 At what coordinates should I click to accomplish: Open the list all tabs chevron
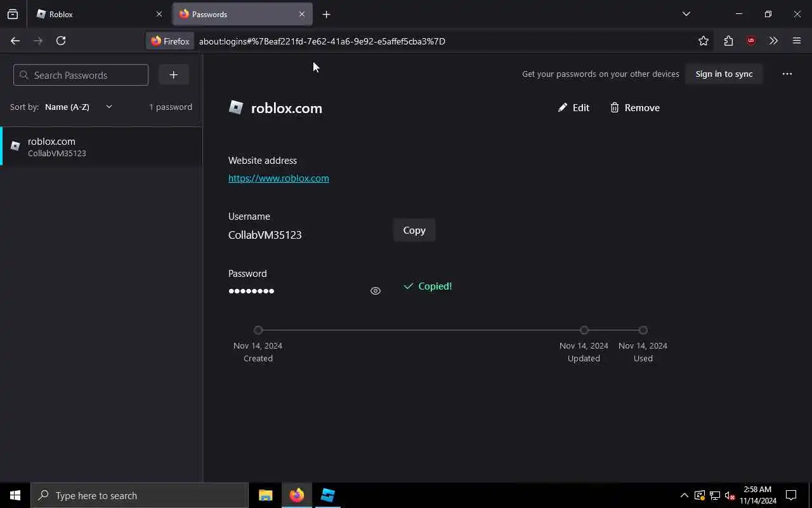pyautogui.click(x=686, y=14)
